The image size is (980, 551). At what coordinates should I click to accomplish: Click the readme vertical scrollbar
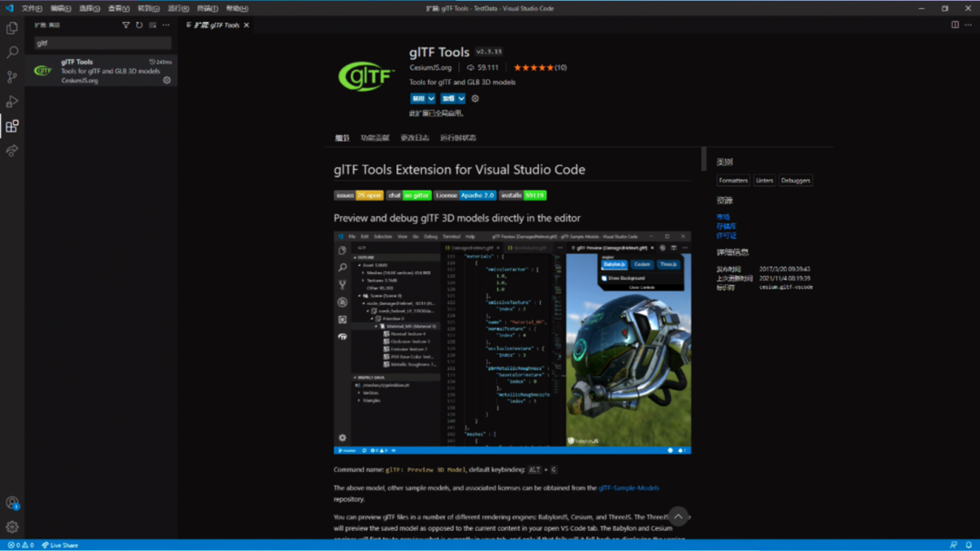pos(704,159)
